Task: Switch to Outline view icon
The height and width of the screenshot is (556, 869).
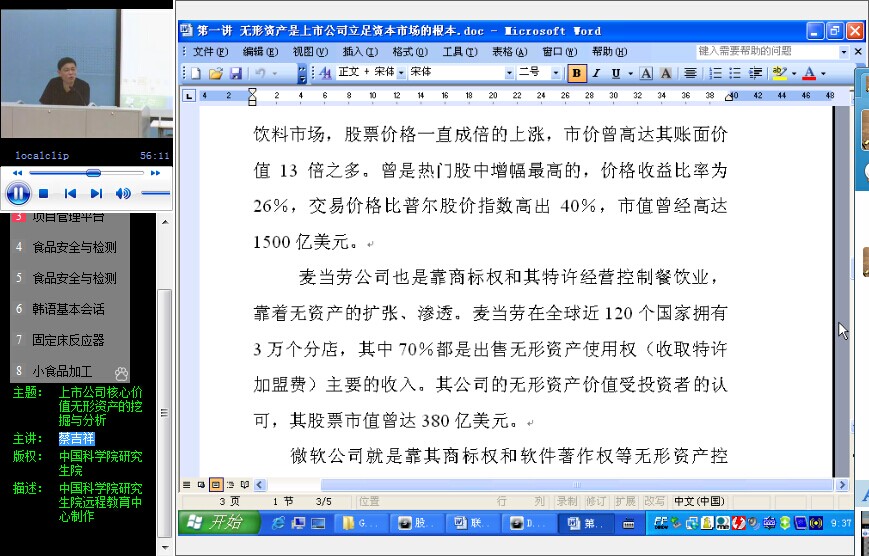Action: (x=230, y=485)
